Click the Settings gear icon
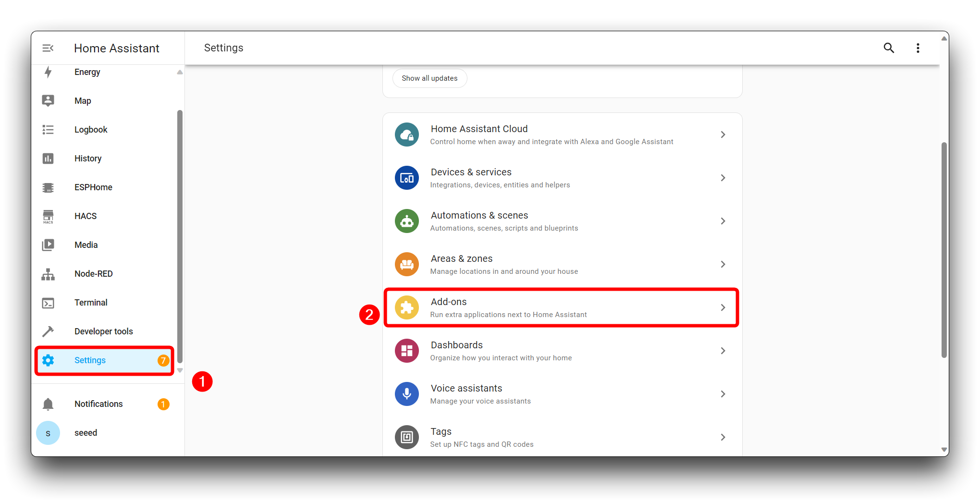Image resolution: width=980 pixels, height=503 pixels. point(48,360)
